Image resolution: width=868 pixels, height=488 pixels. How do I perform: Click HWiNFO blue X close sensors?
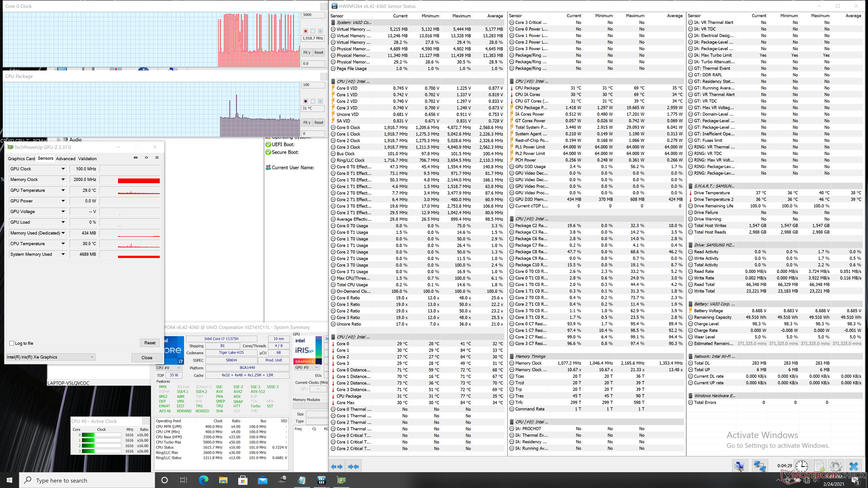(854, 466)
